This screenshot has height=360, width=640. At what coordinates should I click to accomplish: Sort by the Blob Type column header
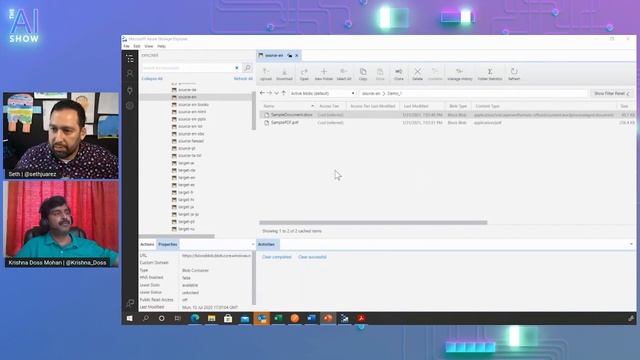click(458, 106)
